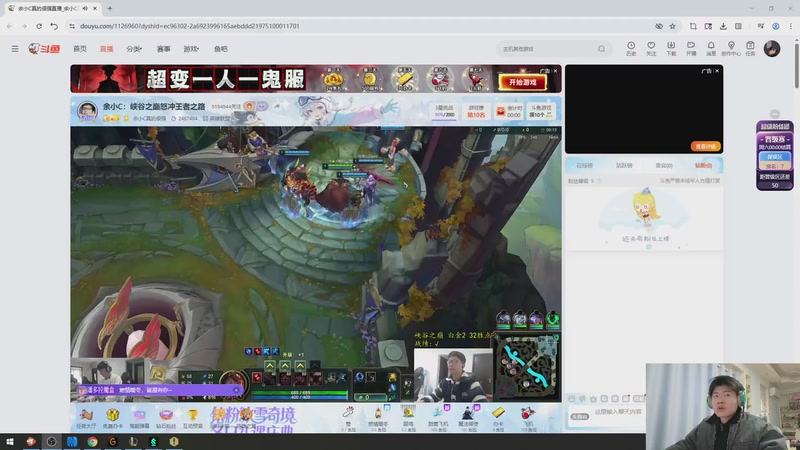Send the 飞机 gift
800x450 pixels.
tap(528, 418)
